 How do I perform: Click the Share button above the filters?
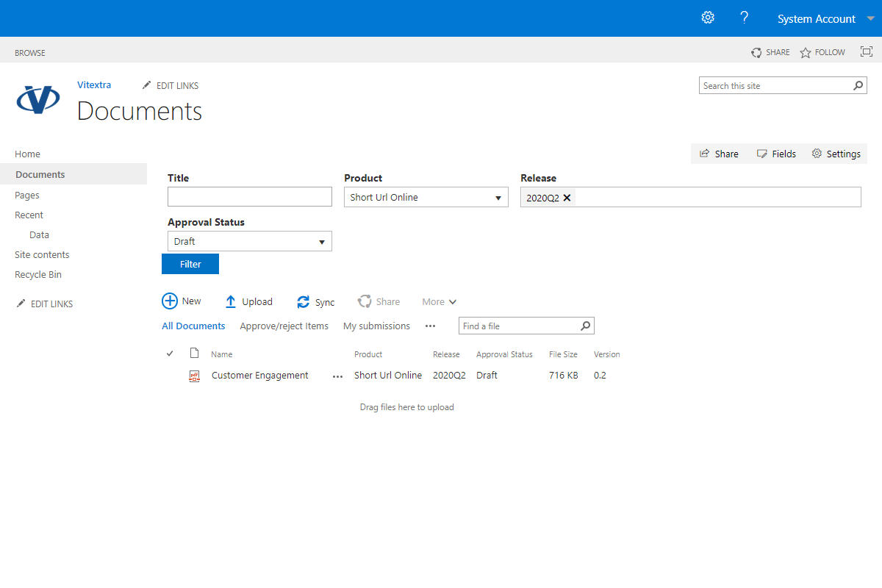(x=719, y=154)
